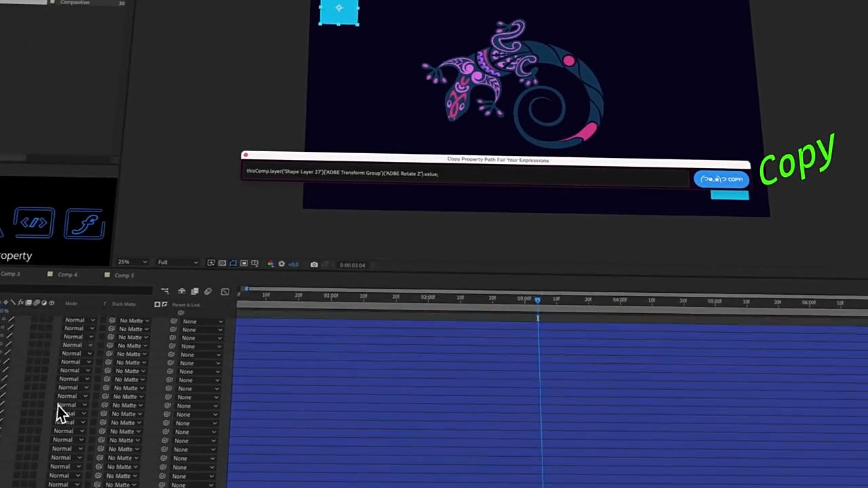
Task: Click the +0,0 exposure value
Action: click(293, 264)
